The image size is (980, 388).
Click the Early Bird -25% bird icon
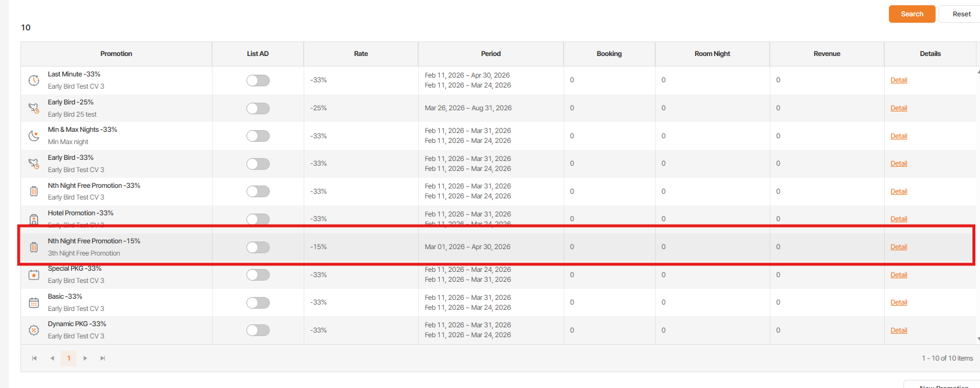[34, 108]
